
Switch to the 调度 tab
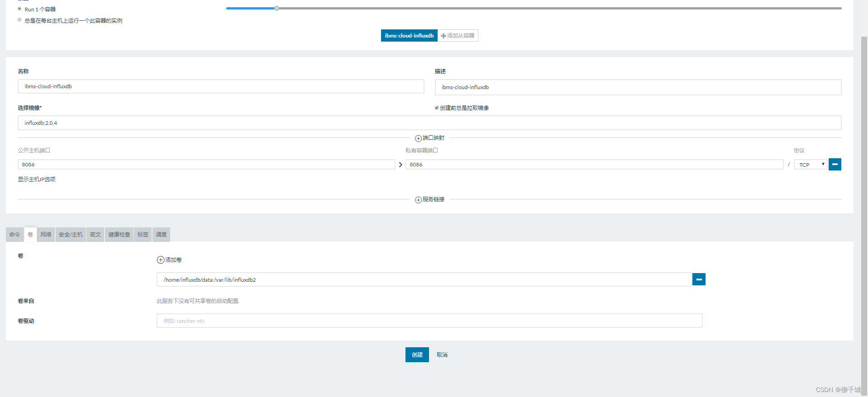pyautogui.click(x=161, y=235)
